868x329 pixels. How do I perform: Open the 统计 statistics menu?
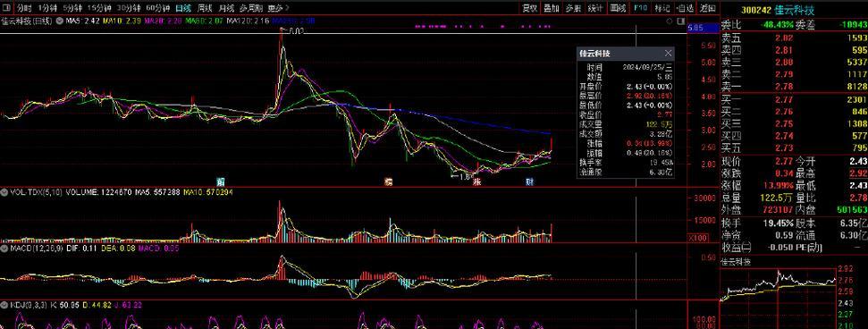point(595,8)
